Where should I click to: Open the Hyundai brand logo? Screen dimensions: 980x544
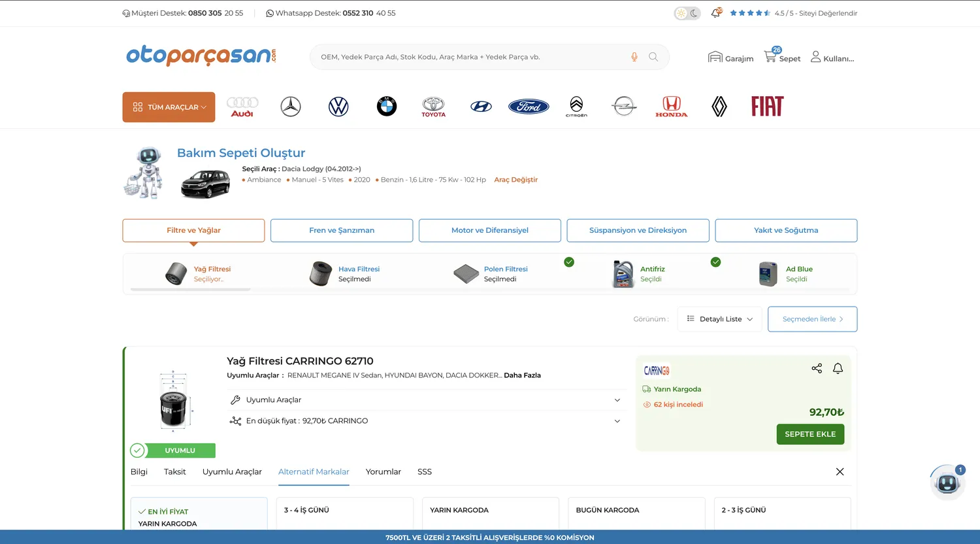pyautogui.click(x=482, y=107)
